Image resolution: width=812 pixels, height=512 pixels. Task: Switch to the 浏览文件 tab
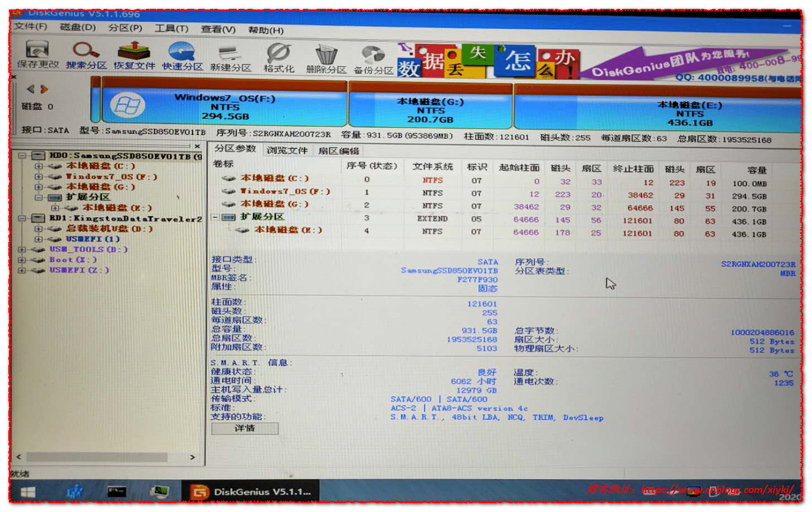pyautogui.click(x=287, y=150)
